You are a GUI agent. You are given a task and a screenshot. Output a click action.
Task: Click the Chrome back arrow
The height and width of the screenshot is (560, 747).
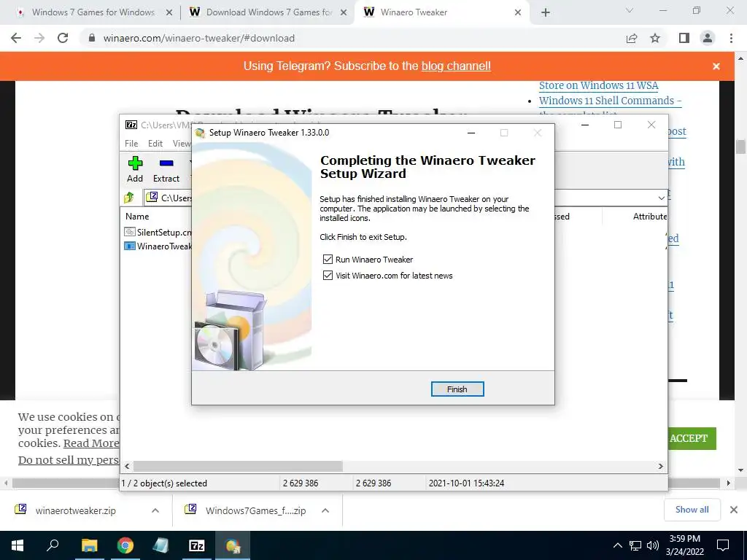pos(16,38)
